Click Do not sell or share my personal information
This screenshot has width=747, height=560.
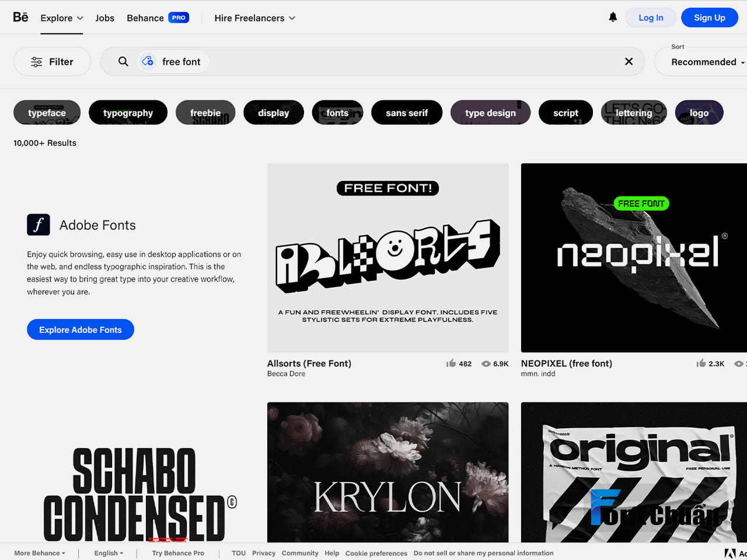[x=484, y=553]
